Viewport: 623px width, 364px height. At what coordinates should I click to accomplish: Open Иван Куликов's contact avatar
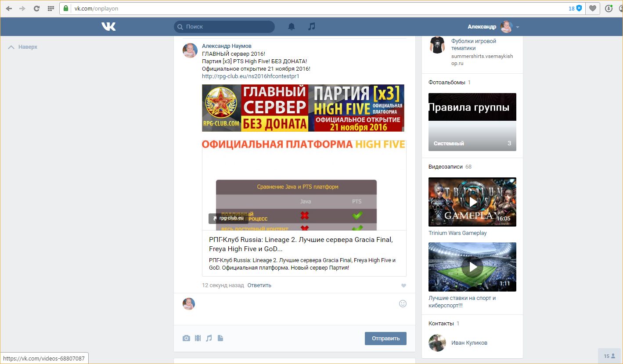pos(437,343)
